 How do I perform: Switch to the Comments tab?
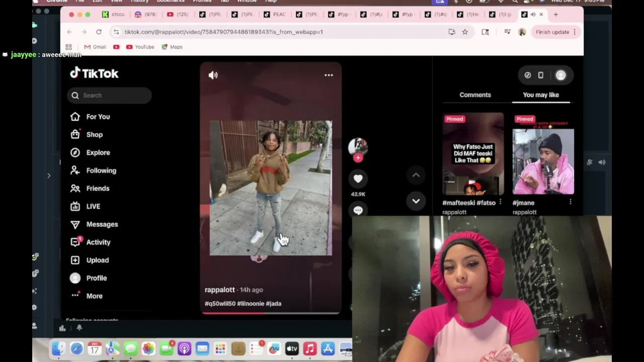pyautogui.click(x=475, y=95)
